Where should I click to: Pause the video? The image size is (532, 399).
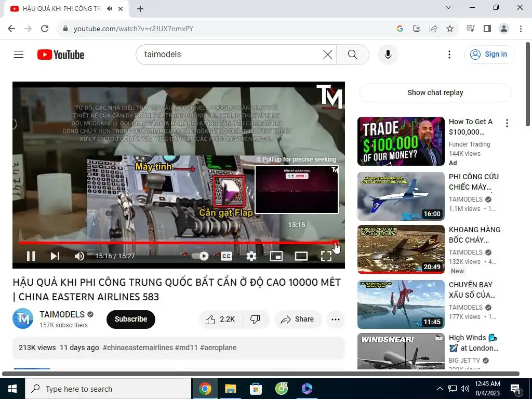[x=31, y=256]
